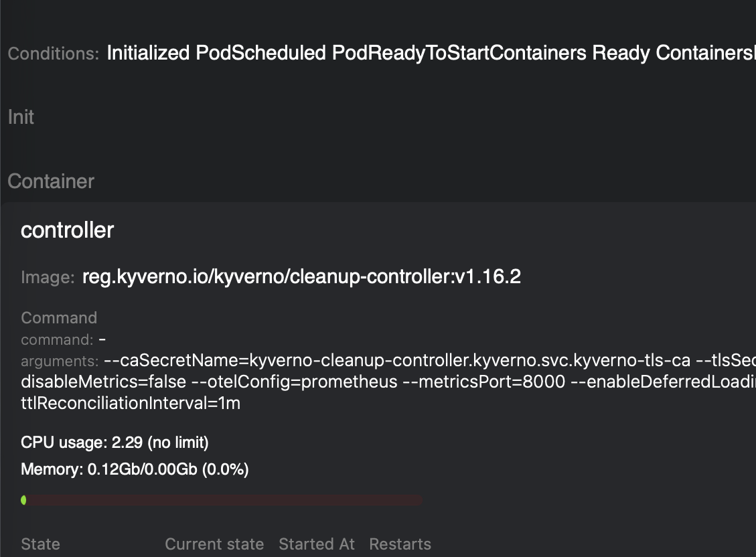Collapse the Container section
The image size is (756, 557).
click(x=50, y=181)
